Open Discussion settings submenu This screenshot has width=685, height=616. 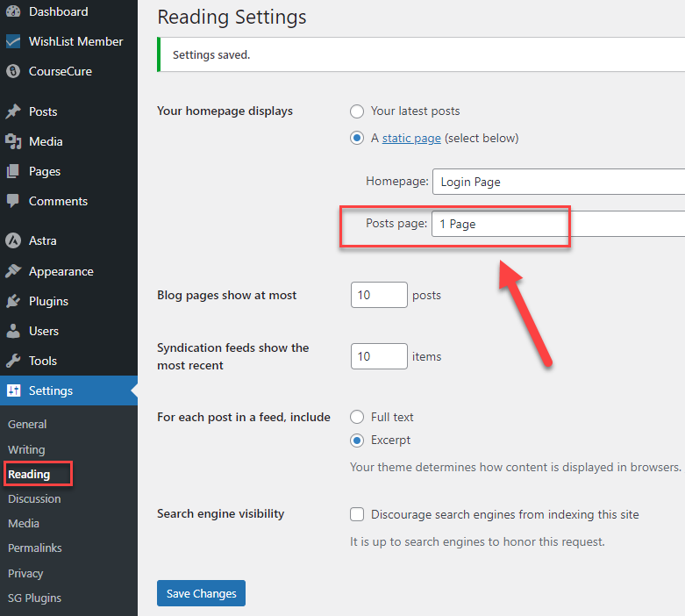34,498
